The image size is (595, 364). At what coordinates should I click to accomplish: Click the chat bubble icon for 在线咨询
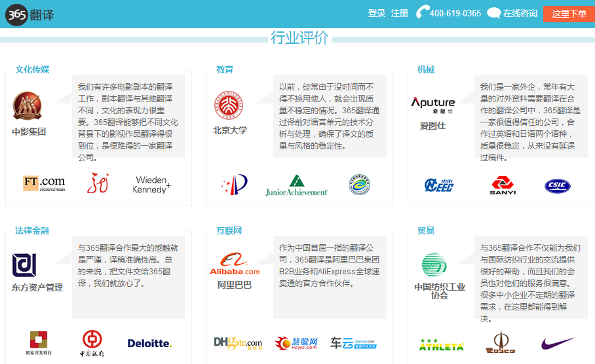[x=493, y=13]
